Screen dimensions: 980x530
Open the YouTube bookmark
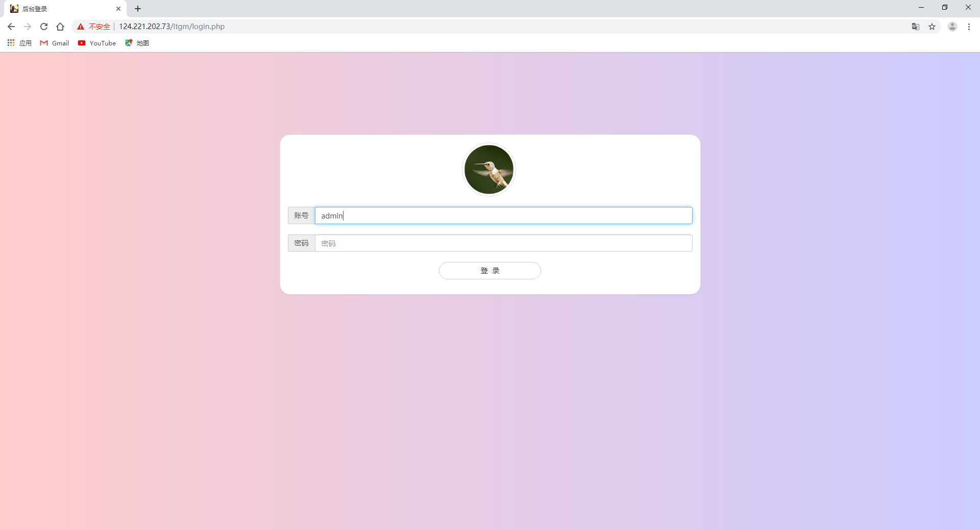[x=97, y=43]
